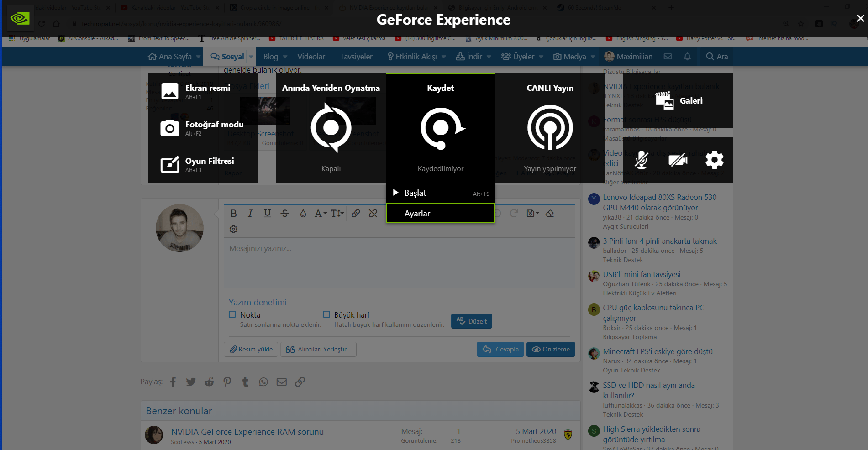Start recording with Başlat
868x450 pixels.
[x=441, y=193]
